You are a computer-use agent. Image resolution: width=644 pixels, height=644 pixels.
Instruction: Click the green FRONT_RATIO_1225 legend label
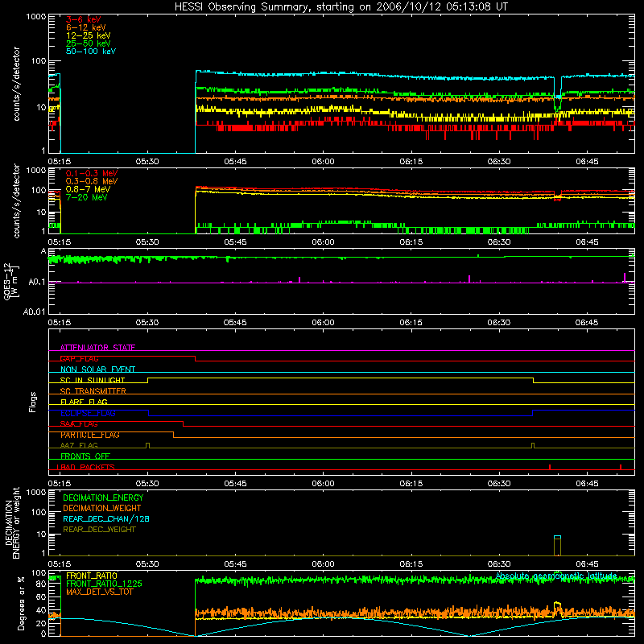tap(104, 584)
